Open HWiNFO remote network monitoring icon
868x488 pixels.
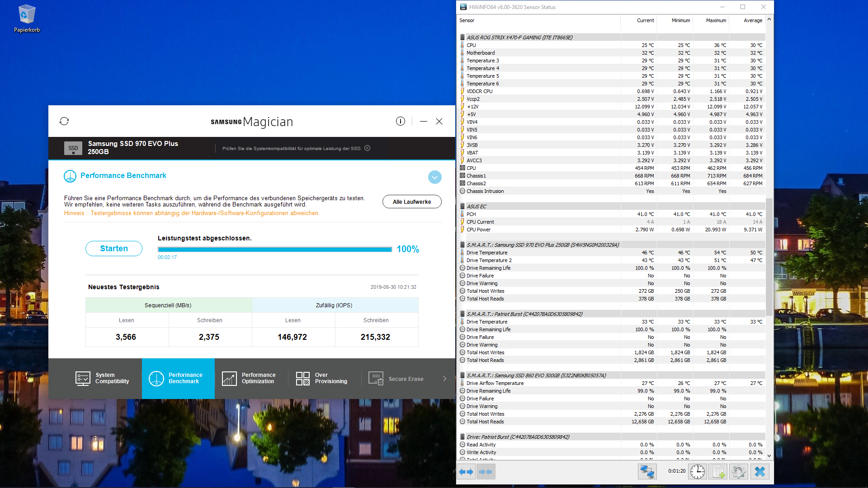[647, 472]
